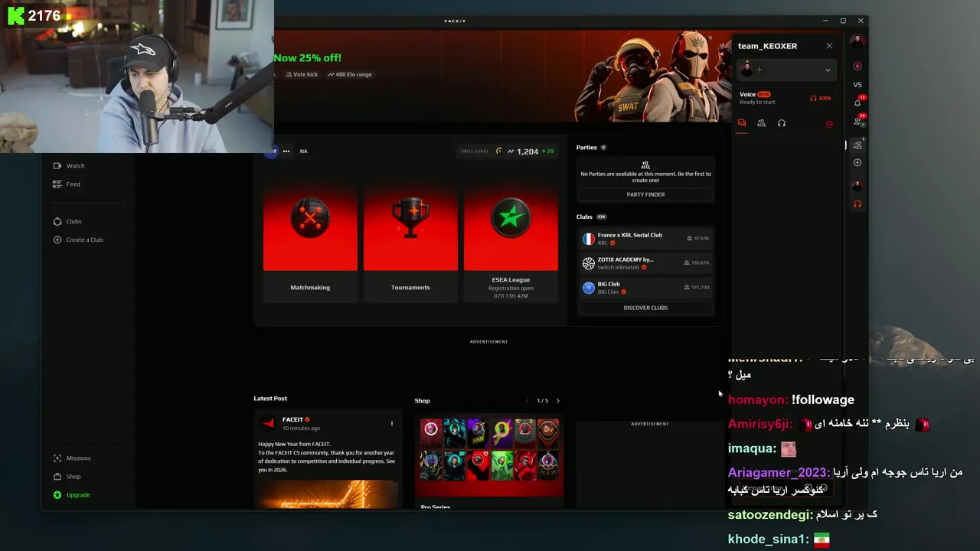
Task: Open FACEIT post options three dots
Action: (x=391, y=423)
